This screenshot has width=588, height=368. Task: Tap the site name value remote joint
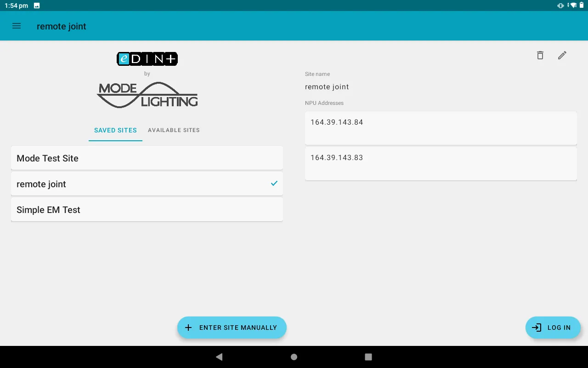327,87
